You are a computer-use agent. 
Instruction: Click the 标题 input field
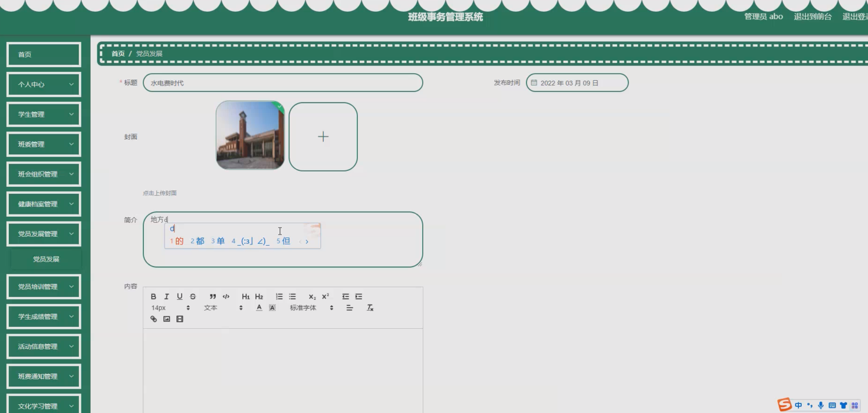(283, 82)
